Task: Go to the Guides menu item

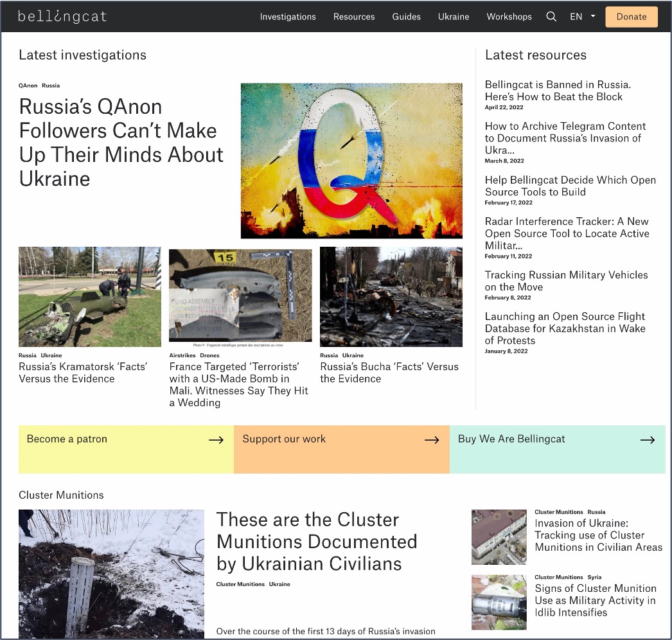Action: (x=406, y=17)
